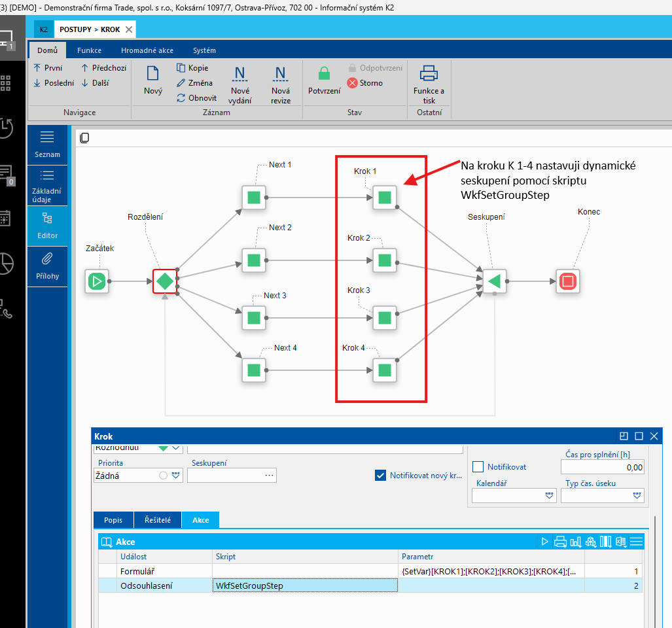The width and height of the screenshot is (672, 628).
Task: Open the Přílohy paperclip panel
Action: click(47, 266)
